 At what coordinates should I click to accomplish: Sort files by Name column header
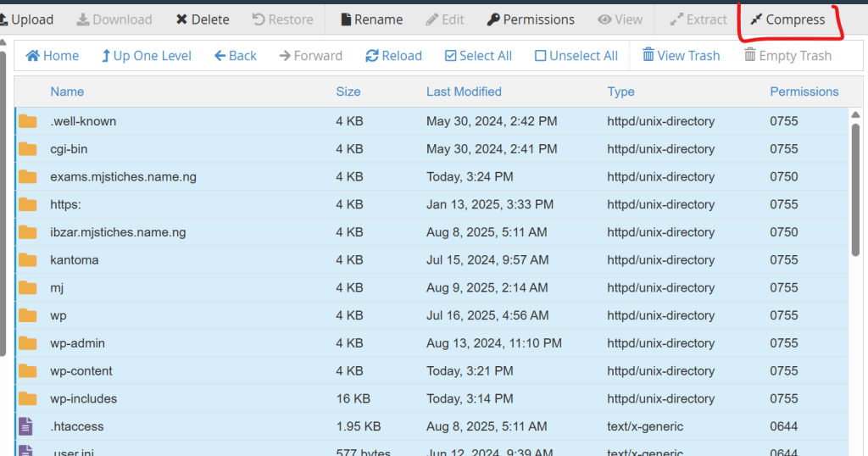tap(67, 92)
